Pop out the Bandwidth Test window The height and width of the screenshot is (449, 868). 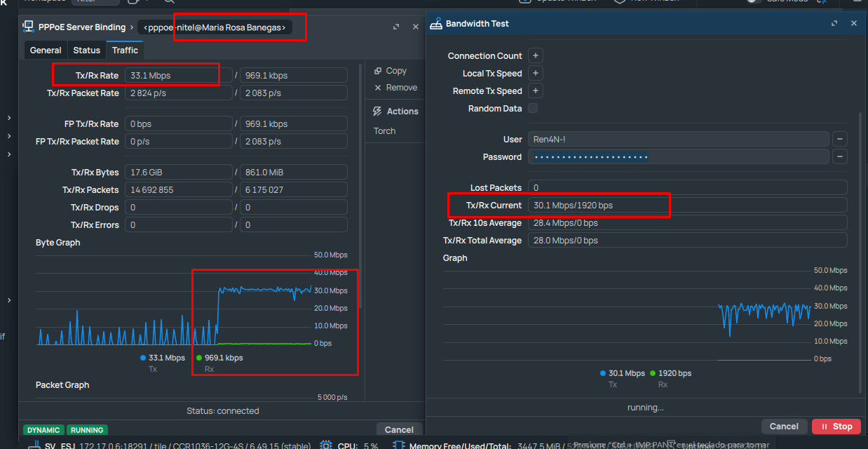point(834,23)
